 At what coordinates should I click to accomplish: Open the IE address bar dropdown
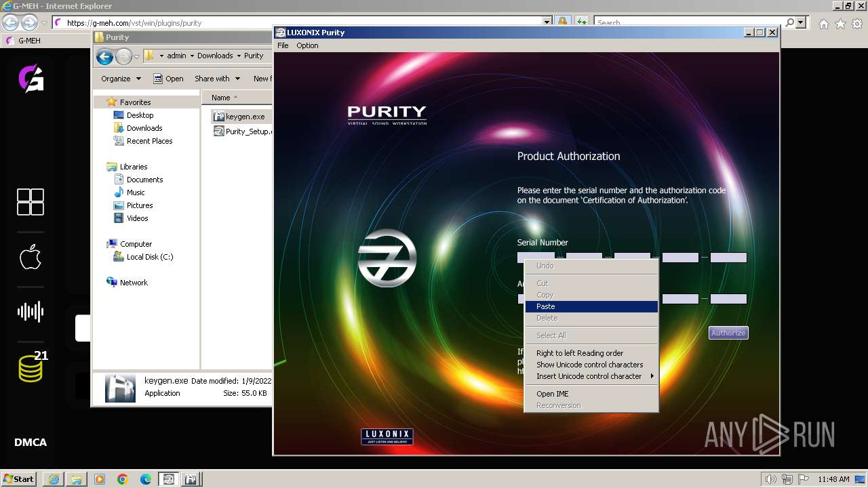click(547, 22)
